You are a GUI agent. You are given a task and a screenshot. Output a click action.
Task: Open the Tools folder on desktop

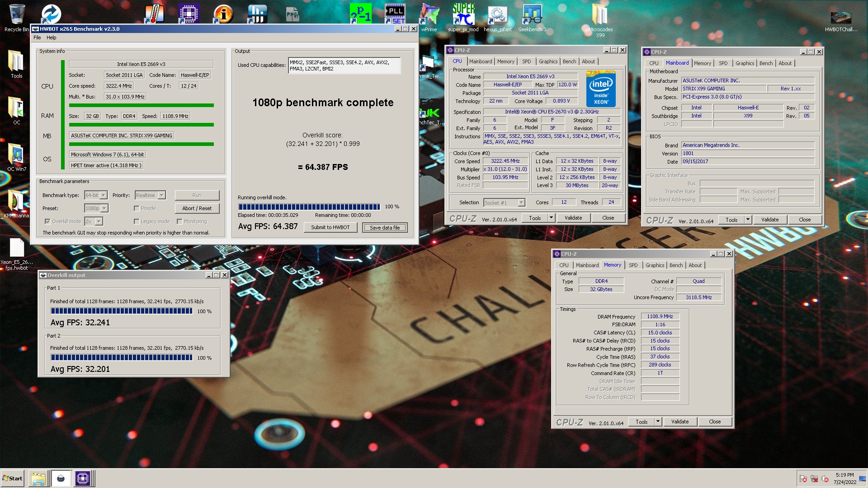[x=16, y=64]
